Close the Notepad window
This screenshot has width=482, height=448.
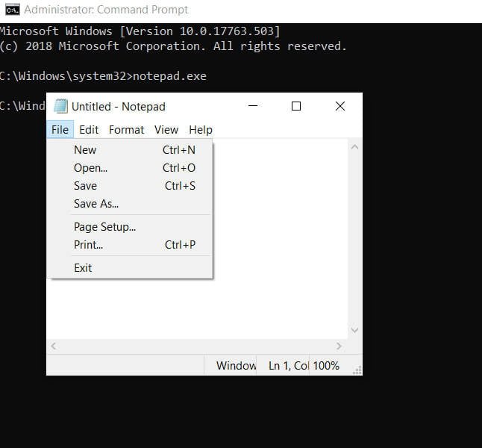pyautogui.click(x=340, y=106)
